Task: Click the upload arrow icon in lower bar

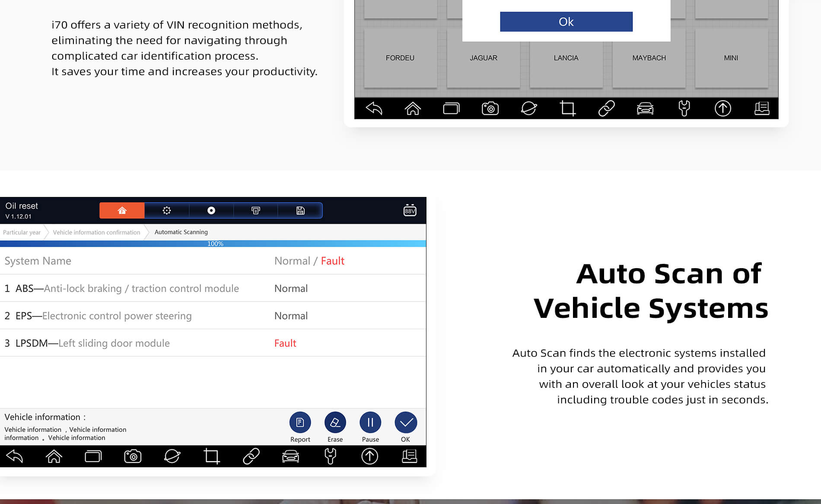Action: pyautogui.click(x=369, y=456)
